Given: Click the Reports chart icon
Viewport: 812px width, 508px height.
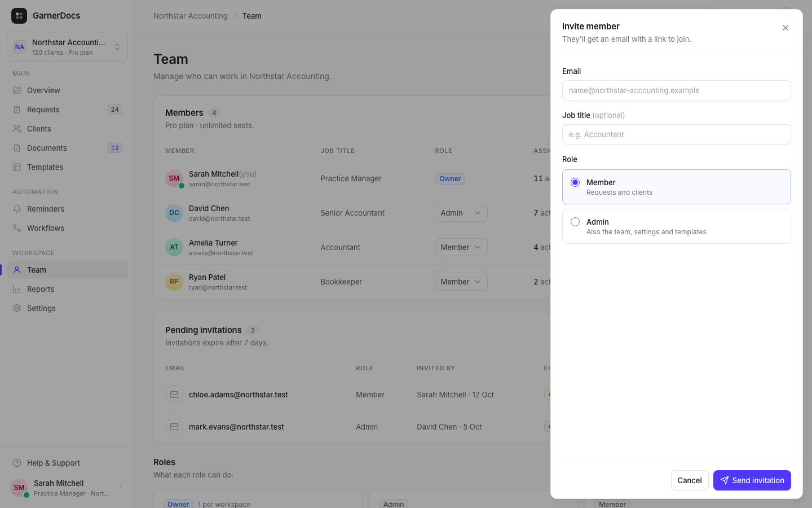Looking at the screenshot, I should tap(17, 289).
